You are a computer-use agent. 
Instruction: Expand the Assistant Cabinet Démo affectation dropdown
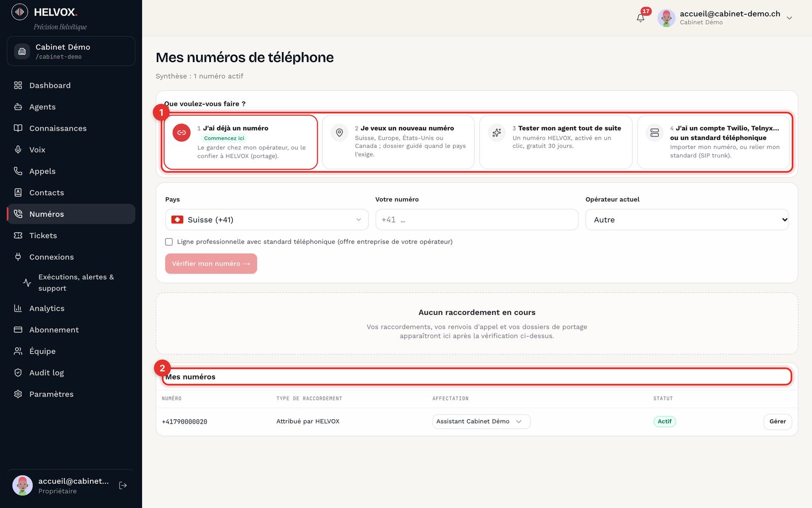coord(481,422)
